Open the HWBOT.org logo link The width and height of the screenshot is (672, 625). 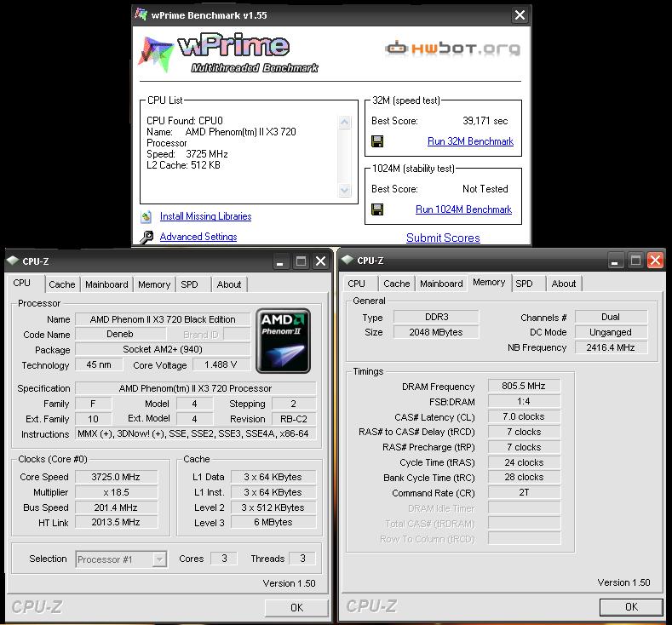pos(452,48)
